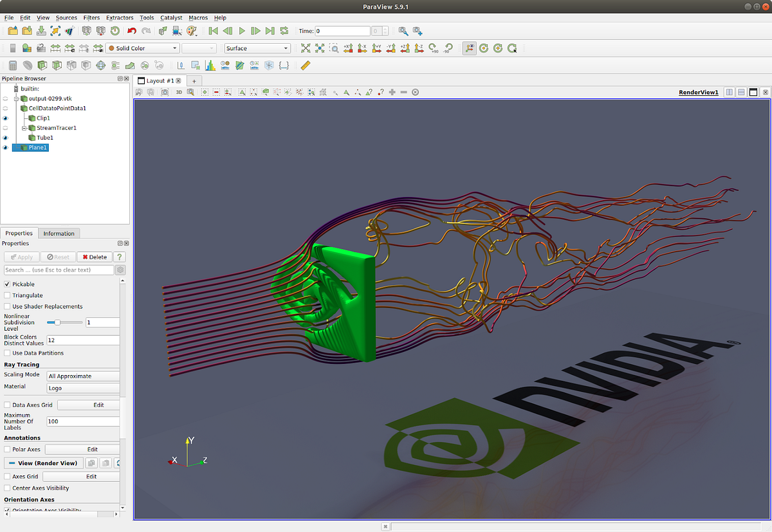Viewport: 772px width, 532px height.
Task: Click the RenderView1 link
Action: tap(698, 91)
